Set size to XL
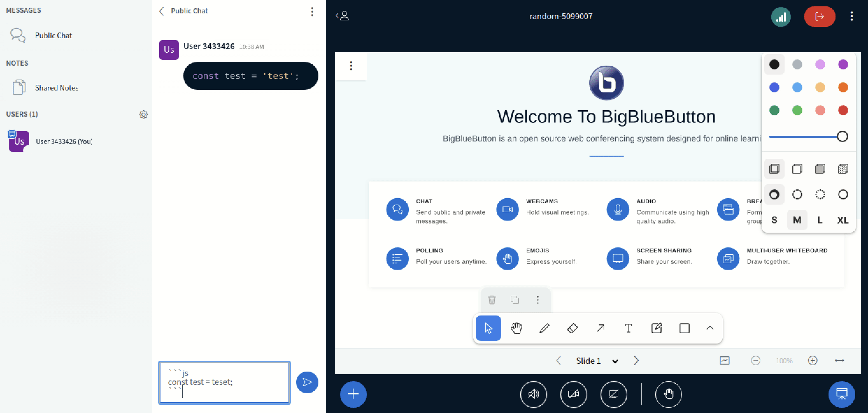 [x=843, y=220]
